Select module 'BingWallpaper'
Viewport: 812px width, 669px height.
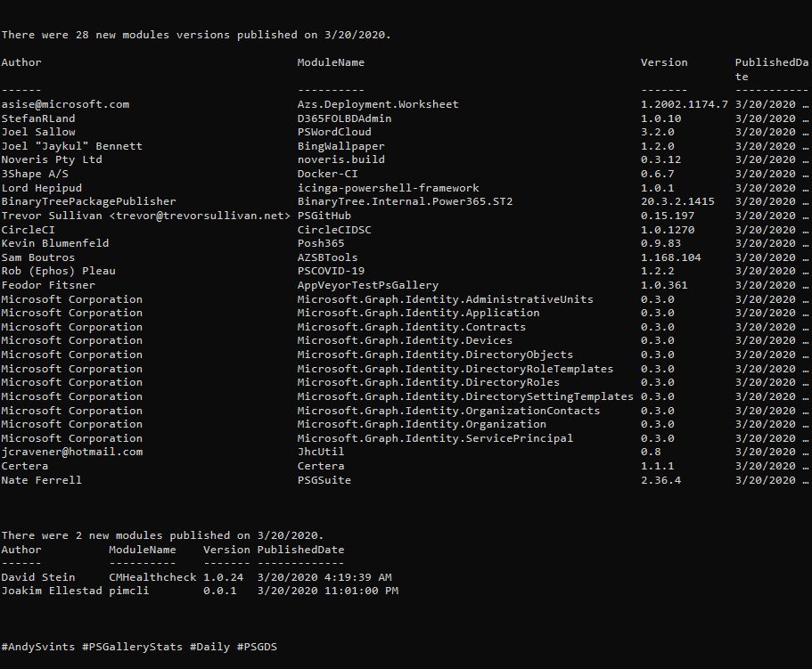(x=340, y=146)
